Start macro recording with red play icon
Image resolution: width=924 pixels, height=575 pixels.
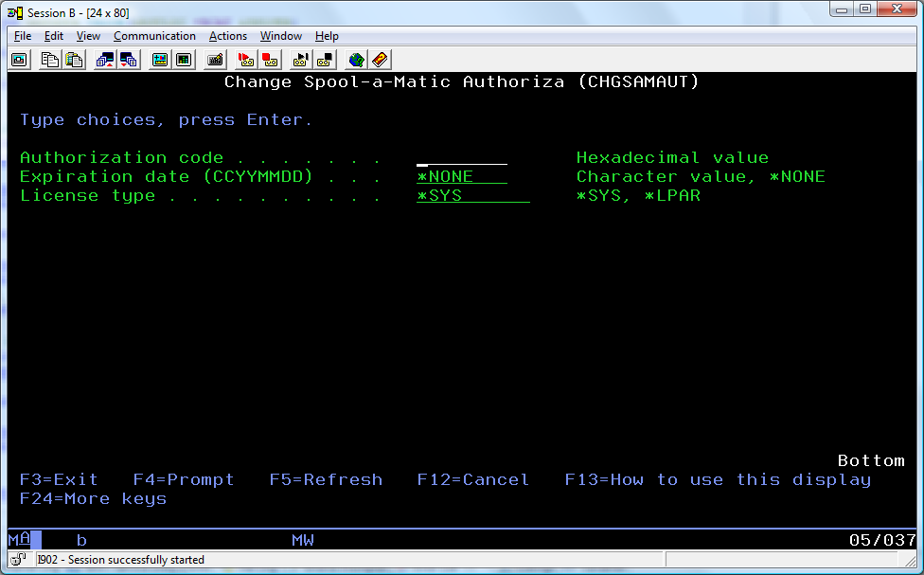pos(246,60)
